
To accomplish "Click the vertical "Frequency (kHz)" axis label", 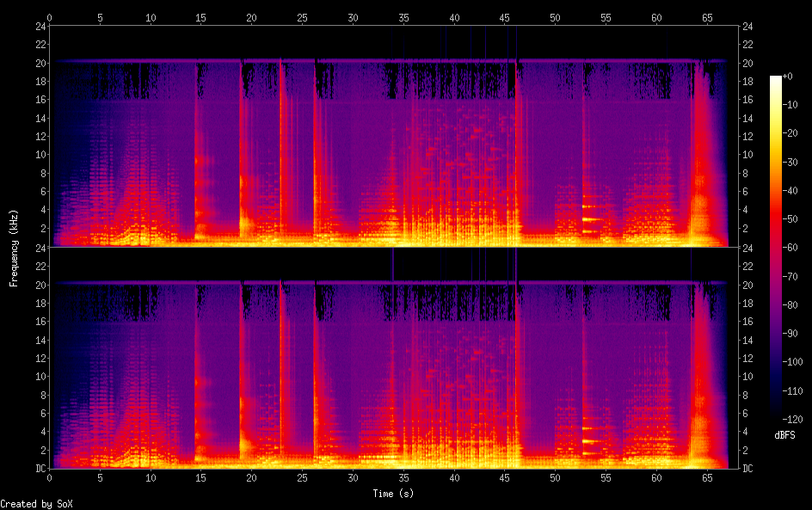I will click(14, 248).
